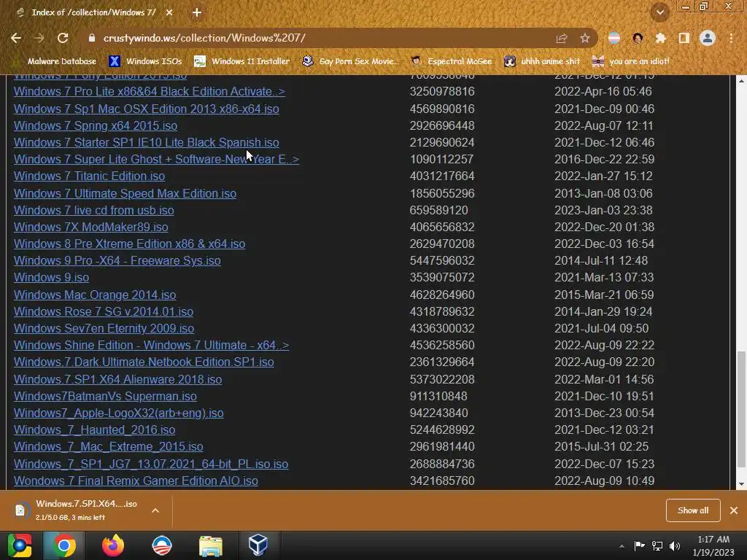This screenshot has height=560, width=747.
Task: Close the downloads bar
Action: point(734,510)
